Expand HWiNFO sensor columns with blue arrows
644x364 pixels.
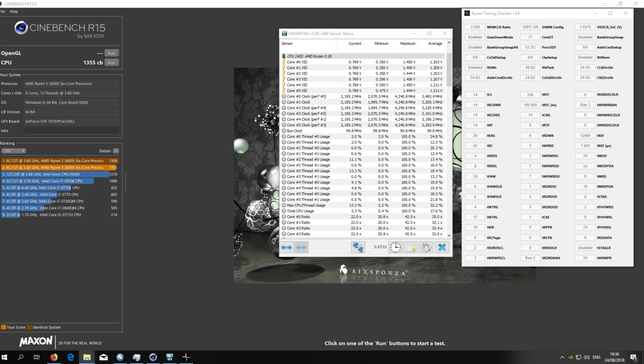[x=287, y=247]
